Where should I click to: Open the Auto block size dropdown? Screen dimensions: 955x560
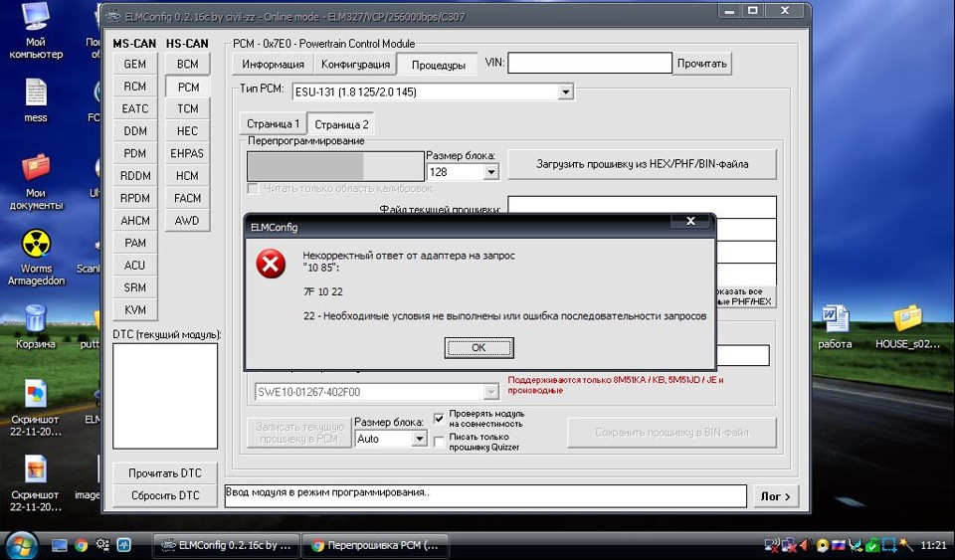419,439
